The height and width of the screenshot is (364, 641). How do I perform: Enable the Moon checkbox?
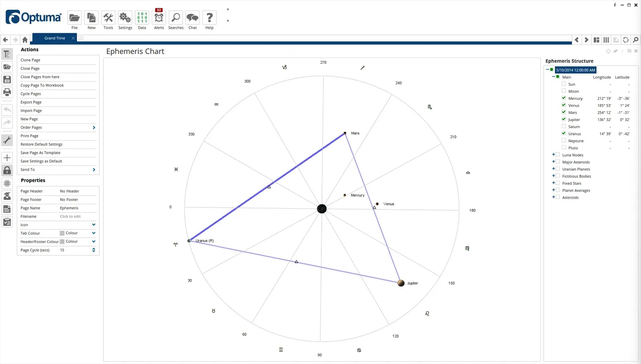point(564,91)
